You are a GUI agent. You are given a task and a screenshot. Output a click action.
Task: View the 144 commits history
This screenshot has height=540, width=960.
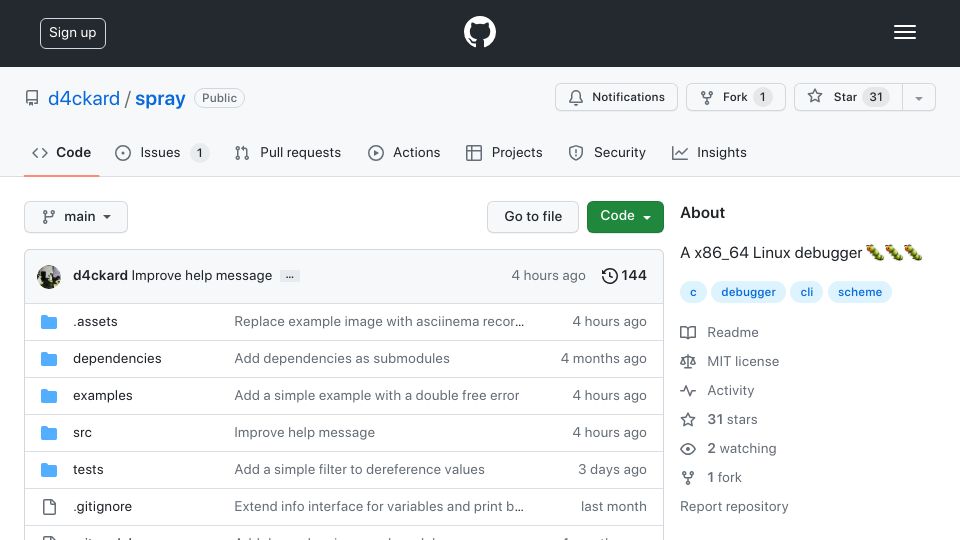coord(624,276)
